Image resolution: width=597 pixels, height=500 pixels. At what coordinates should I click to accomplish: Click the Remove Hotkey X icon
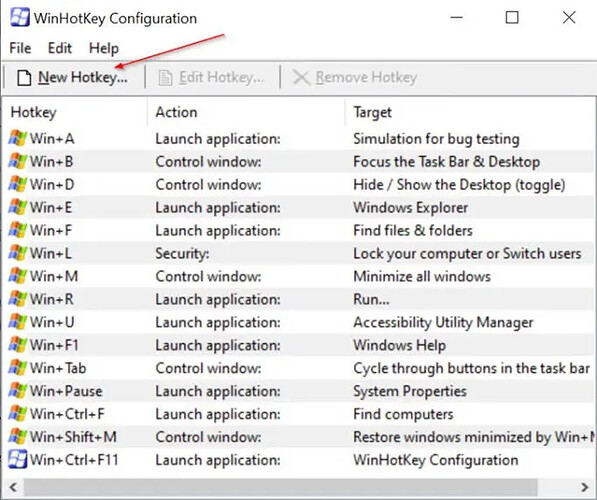tap(301, 78)
